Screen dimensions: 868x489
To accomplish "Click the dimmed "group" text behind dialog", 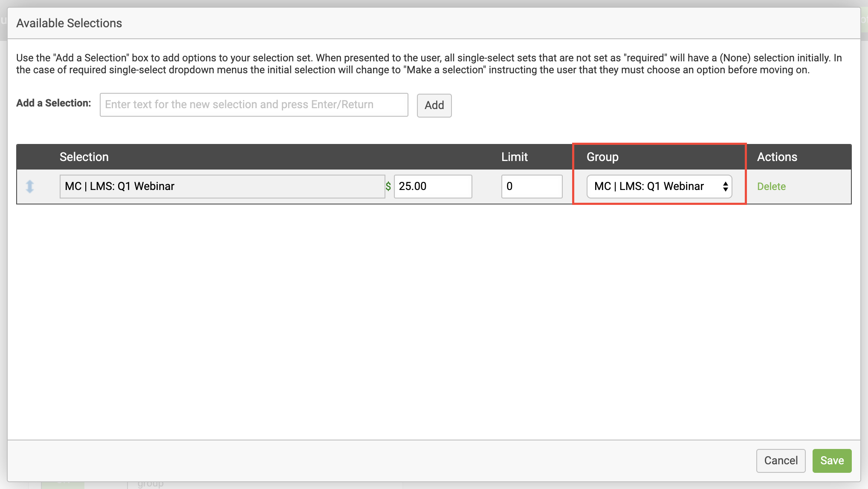I will (150, 484).
